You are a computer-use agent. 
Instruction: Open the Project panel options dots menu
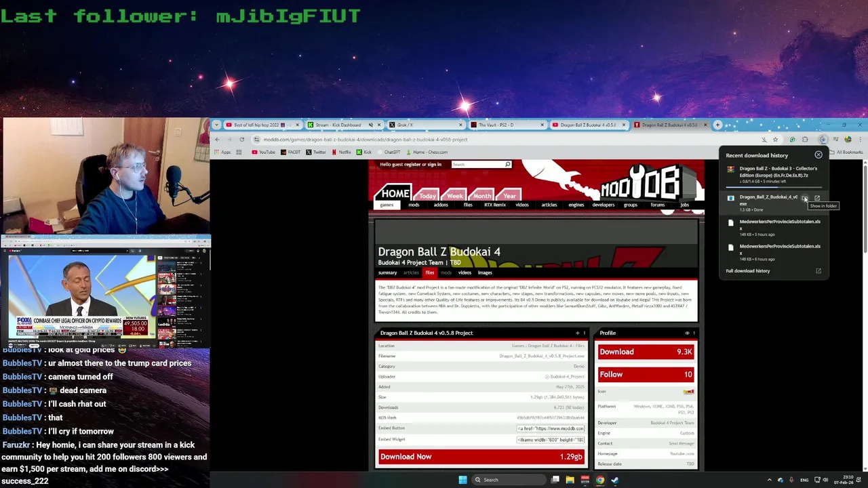584,333
